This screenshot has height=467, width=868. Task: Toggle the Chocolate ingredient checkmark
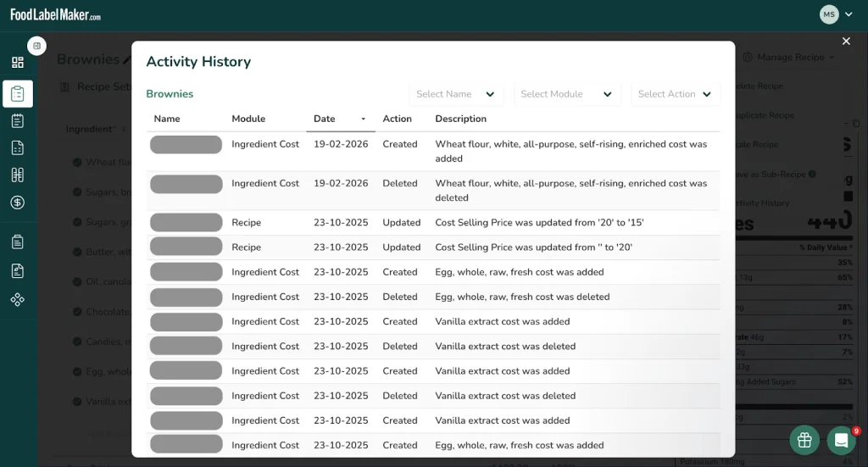pyautogui.click(x=77, y=312)
